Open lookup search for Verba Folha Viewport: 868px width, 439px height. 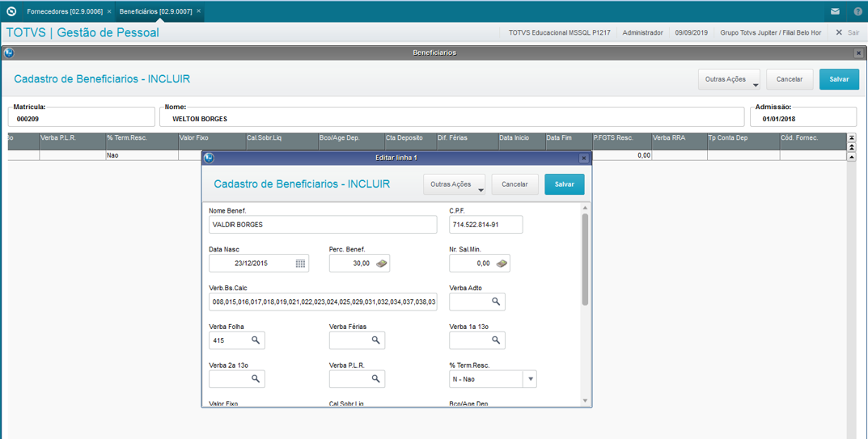tap(256, 340)
